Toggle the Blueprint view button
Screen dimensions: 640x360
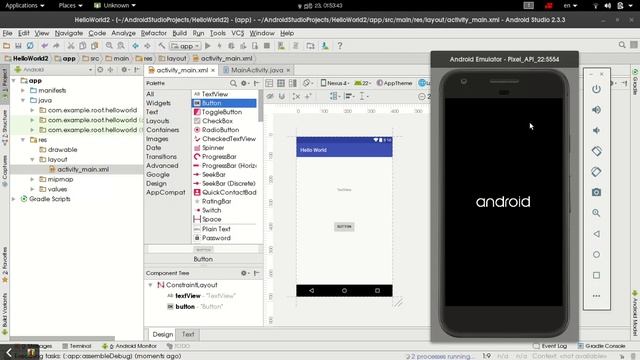(x=281, y=83)
